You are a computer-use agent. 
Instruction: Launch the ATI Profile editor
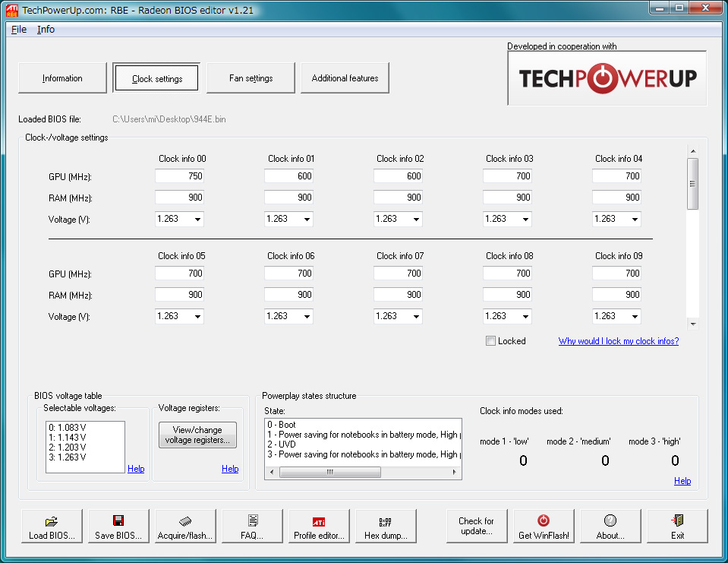pyautogui.click(x=319, y=527)
